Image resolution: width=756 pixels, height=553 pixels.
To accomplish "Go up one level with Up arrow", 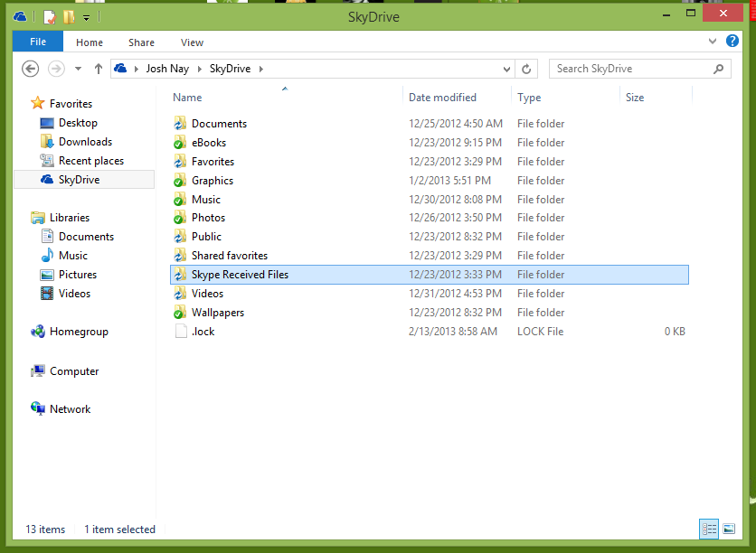I will point(99,69).
